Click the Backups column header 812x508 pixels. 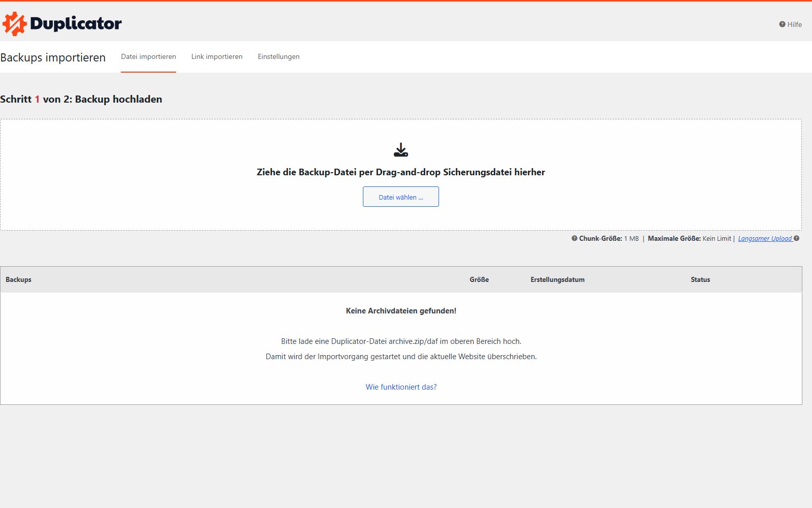pos(18,279)
